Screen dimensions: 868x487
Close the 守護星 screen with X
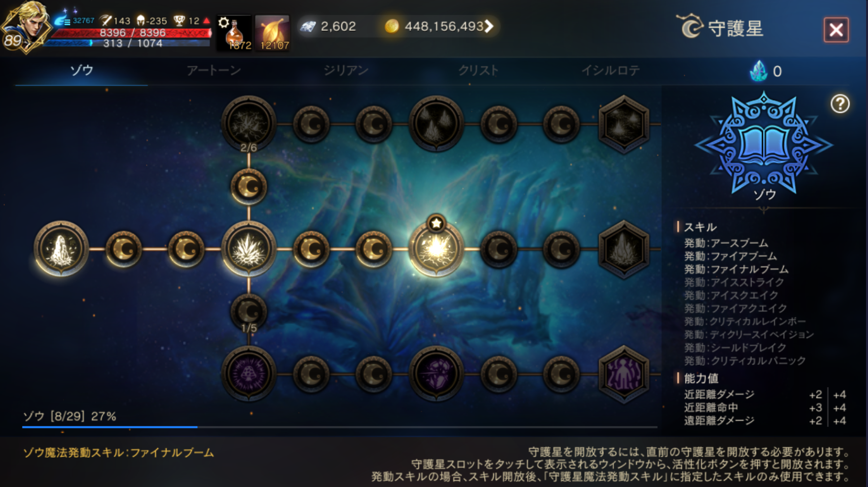pyautogui.click(x=836, y=30)
